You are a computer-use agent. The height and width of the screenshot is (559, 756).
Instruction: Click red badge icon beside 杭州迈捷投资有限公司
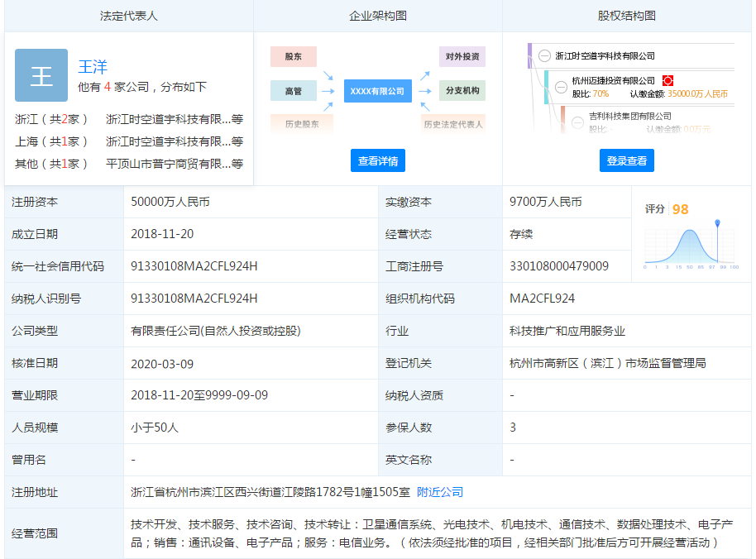[x=667, y=80]
